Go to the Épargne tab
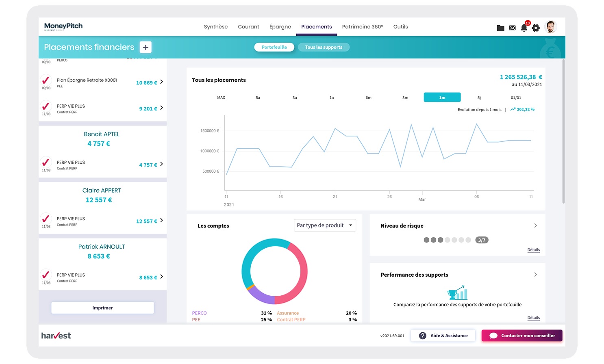This screenshot has width=604, height=364. click(280, 27)
